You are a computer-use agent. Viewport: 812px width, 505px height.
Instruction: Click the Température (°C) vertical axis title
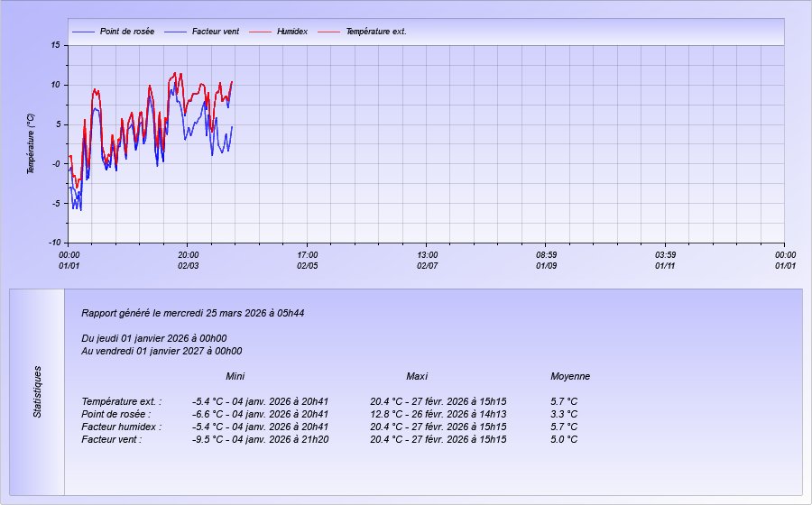pos(31,143)
